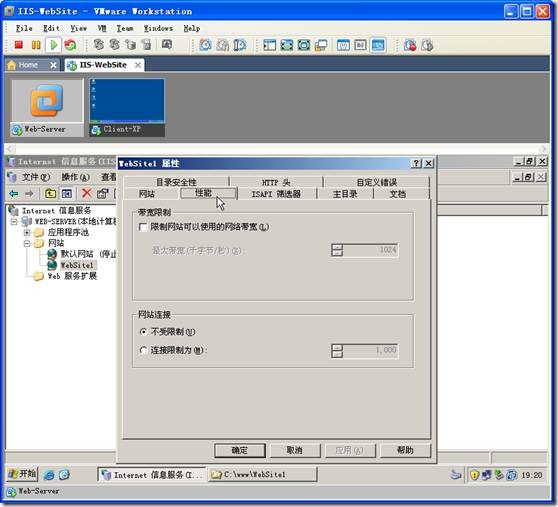558x507 pixels.
Task: Click the 帮助 help button
Action: 405,450
